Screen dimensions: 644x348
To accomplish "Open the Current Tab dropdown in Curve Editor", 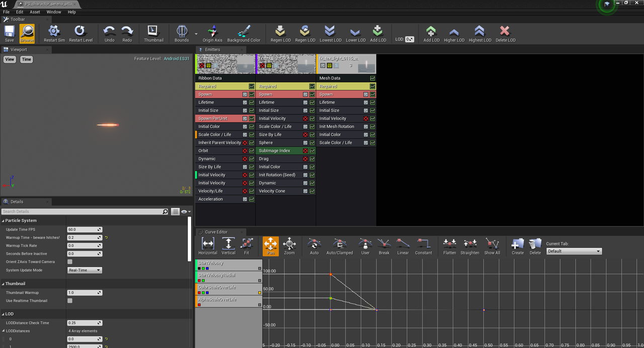I will (574, 251).
